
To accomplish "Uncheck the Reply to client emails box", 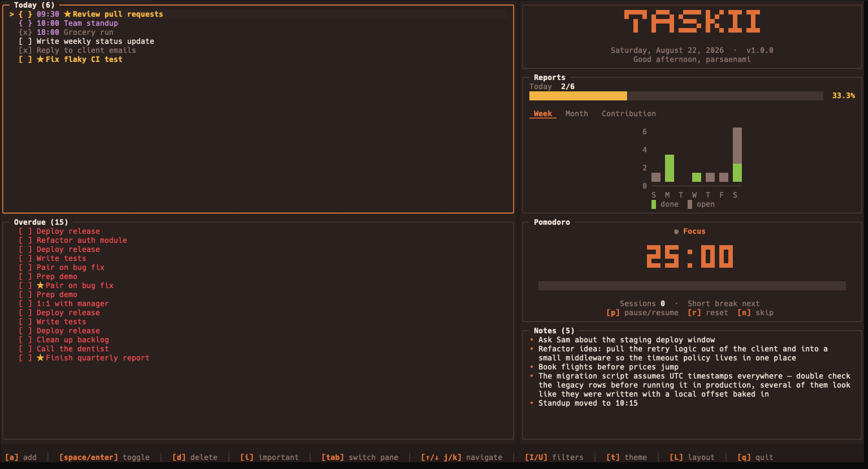I will point(25,50).
